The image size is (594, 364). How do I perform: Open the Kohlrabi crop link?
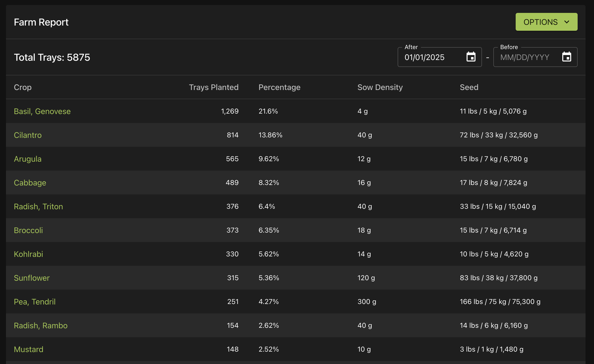29,254
